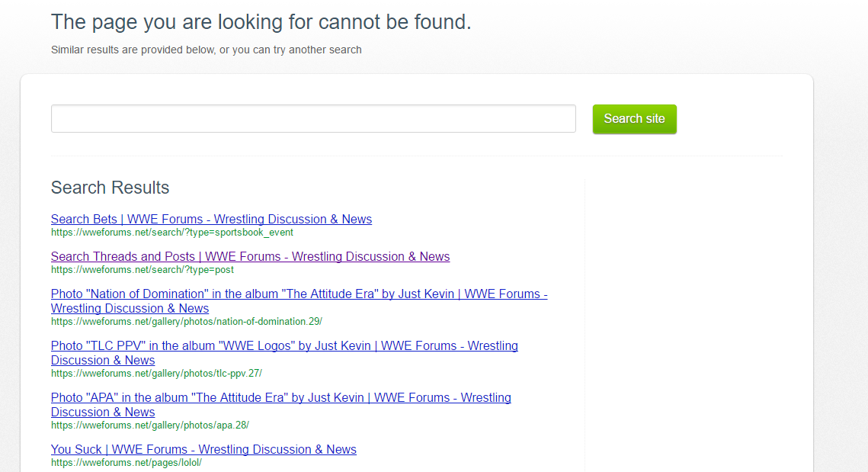Click the green Search site button
Image resolution: width=868 pixels, height=472 pixels.
pyautogui.click(x=634, y=119)
